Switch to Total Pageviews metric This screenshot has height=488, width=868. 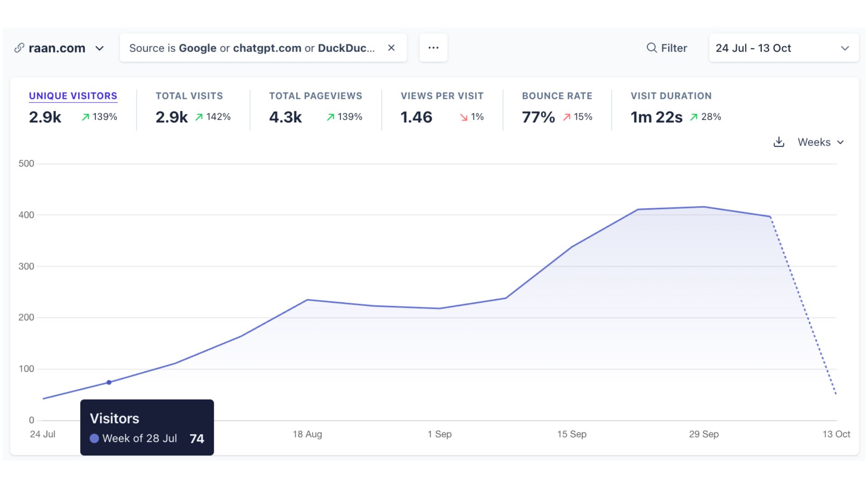pyautogui.click(x=316, y=96)
